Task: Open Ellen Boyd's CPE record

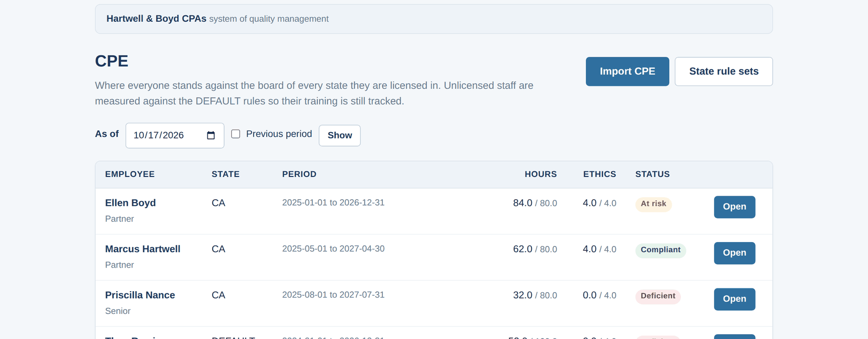Action: [x=734, y=207]
